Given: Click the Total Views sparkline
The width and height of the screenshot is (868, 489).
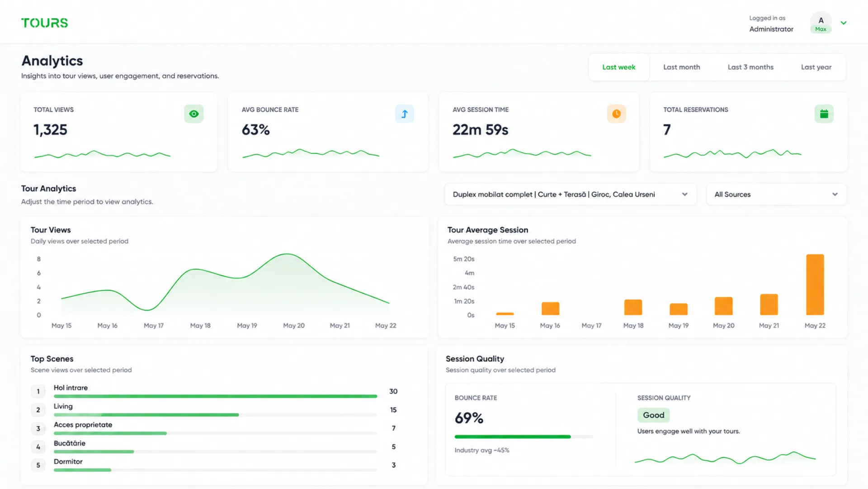Looking at the screenshot, I should click(102, 155).
